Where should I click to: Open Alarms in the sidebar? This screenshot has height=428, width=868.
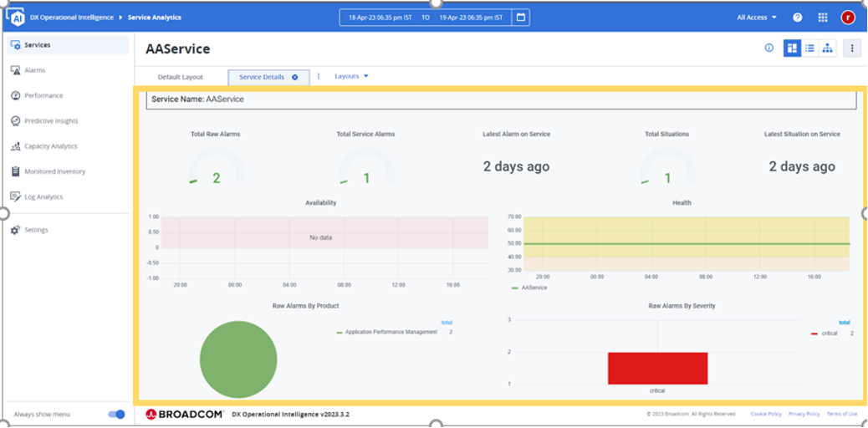tap(35, 70)
